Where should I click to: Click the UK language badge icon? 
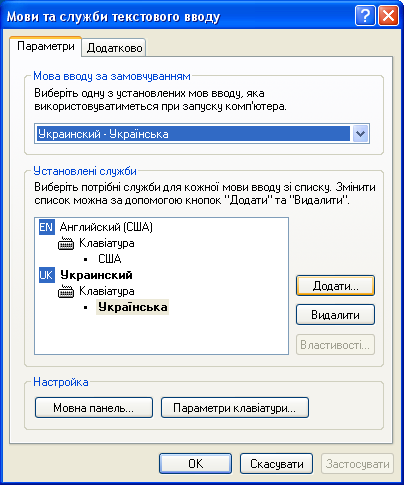click(47, 275)
